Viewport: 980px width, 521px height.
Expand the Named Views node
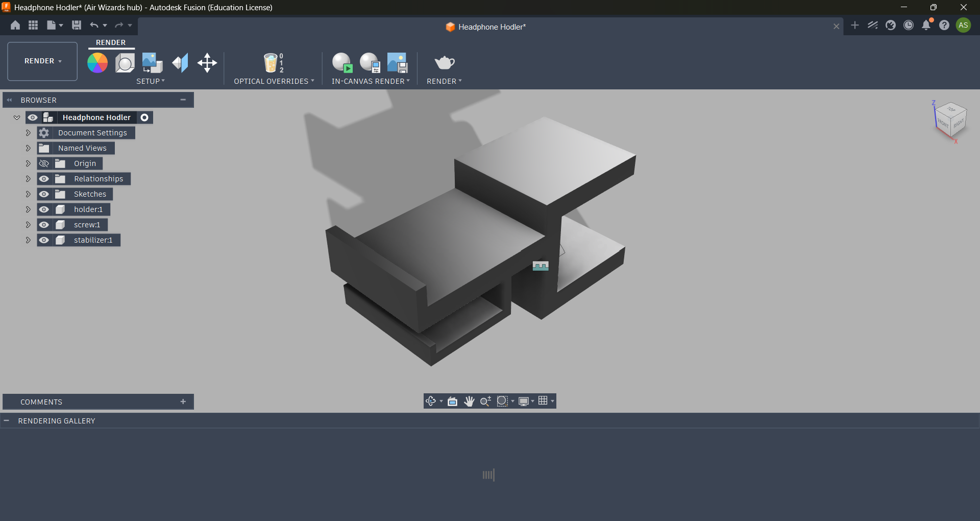pos(28,148)
